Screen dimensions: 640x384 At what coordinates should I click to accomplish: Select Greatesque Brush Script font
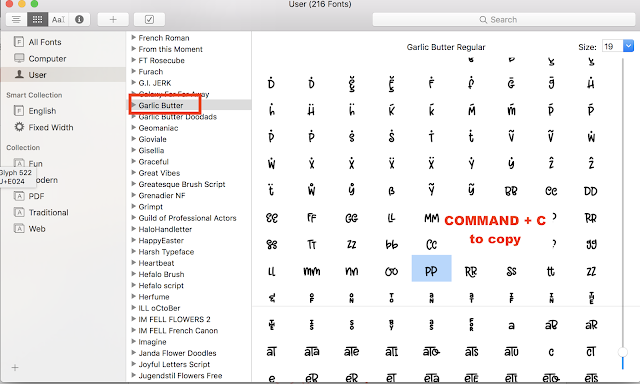tap(182, 184)
